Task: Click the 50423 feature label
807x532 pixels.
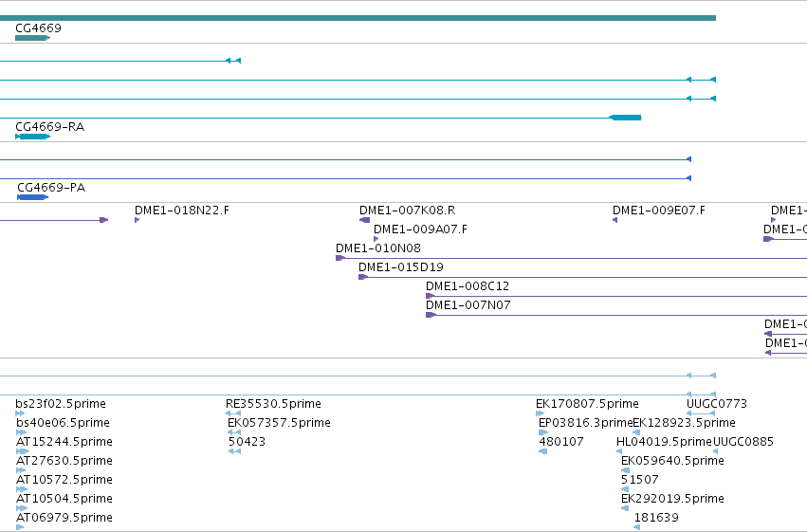Action: (248, 442)
